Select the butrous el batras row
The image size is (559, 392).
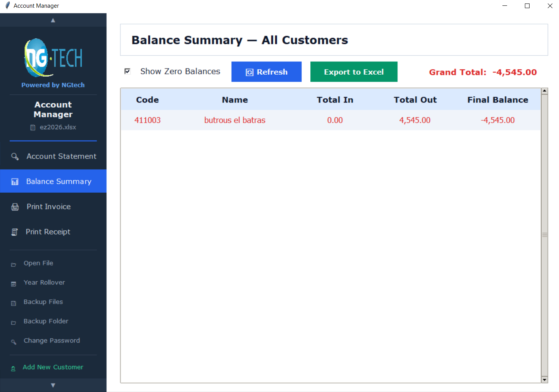click(x=331, y=120)
